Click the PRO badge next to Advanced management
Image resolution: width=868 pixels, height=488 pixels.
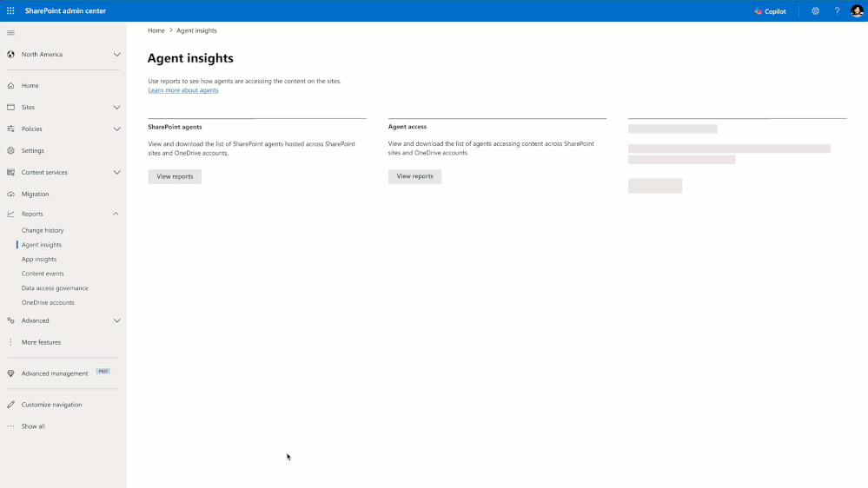click(x=103, y=372)
